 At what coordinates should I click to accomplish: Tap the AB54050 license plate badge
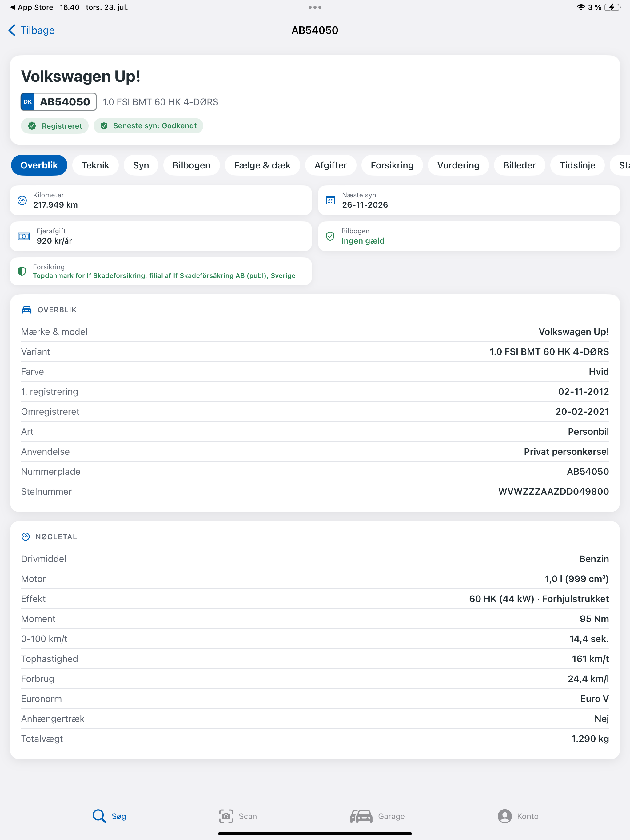pyautogui.click(x=58, y=102)
